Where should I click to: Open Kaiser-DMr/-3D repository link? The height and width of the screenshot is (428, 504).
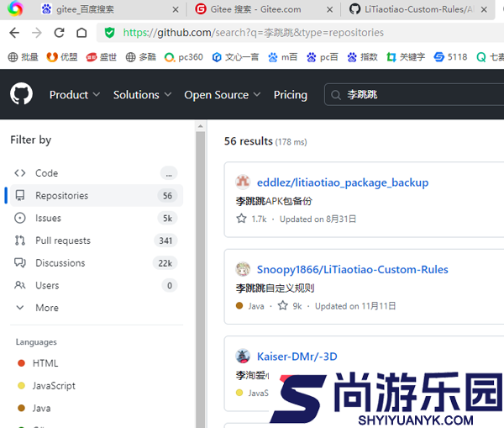pyautogui.click(x=297, y=357)
